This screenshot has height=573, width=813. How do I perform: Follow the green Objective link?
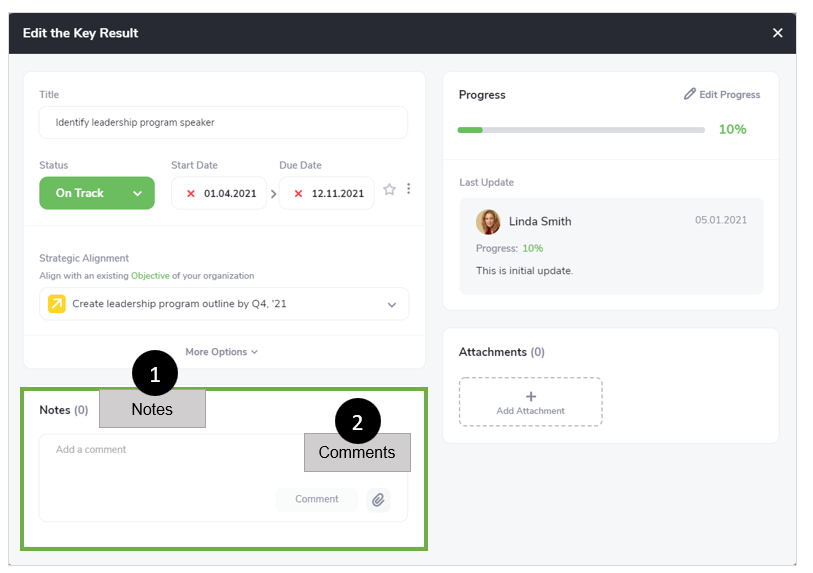click(150, 276)
